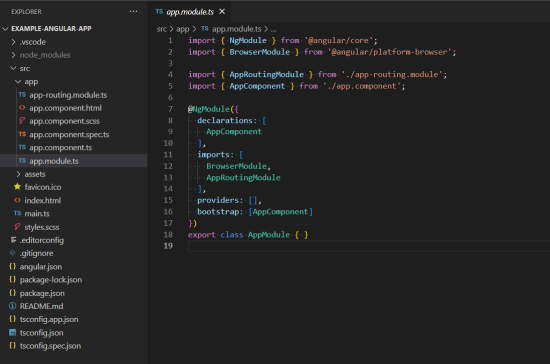Click star icon beside favicon.ico
550x364 pixels.
17,187
